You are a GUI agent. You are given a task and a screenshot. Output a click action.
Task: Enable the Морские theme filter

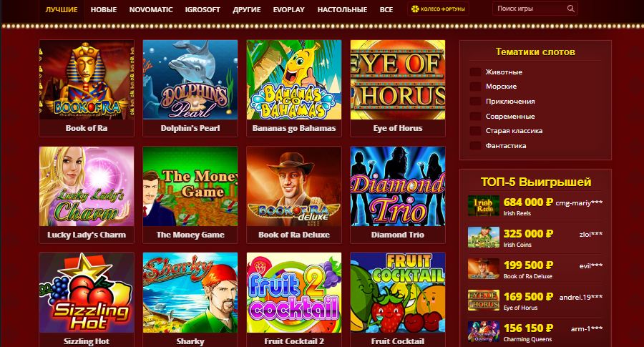(475, 87)
